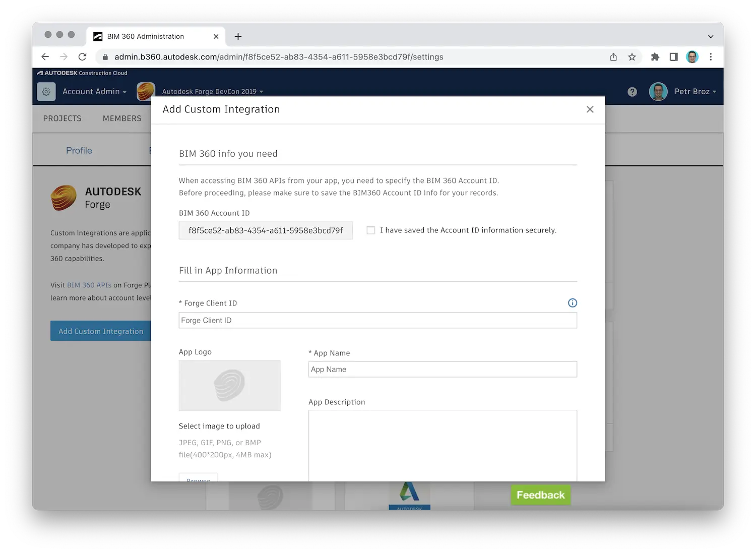Open Chrome three-dot menu

[711, 57]
